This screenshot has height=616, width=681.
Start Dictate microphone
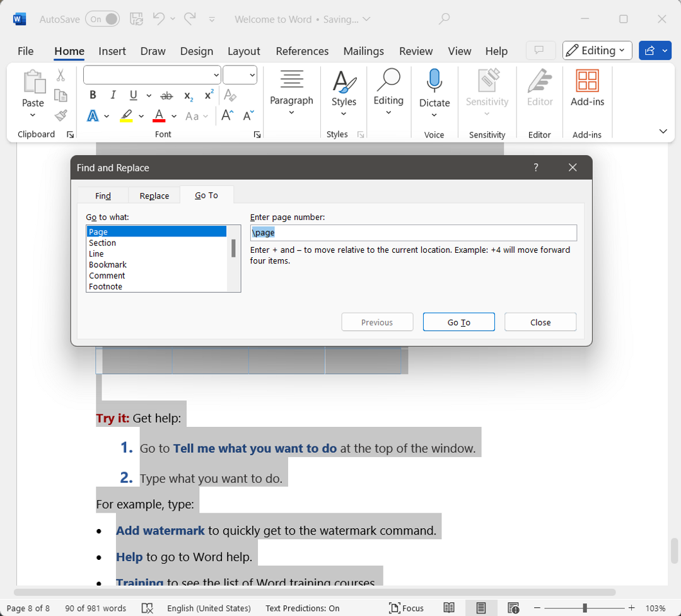pos(434,81)
